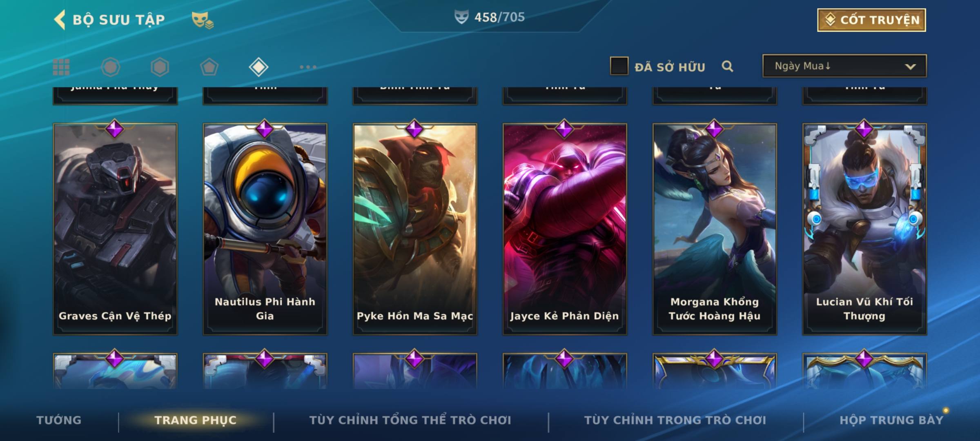Go back using the Bộ Sưu Tập arrow
Image resolution: width=980 pixels, height=441 pixels.
click(60, 20)
